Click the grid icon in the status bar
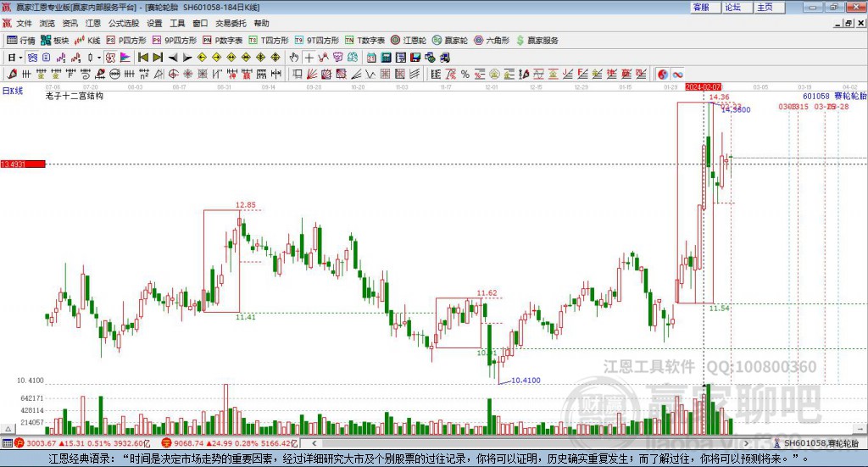 coord(7,443)
